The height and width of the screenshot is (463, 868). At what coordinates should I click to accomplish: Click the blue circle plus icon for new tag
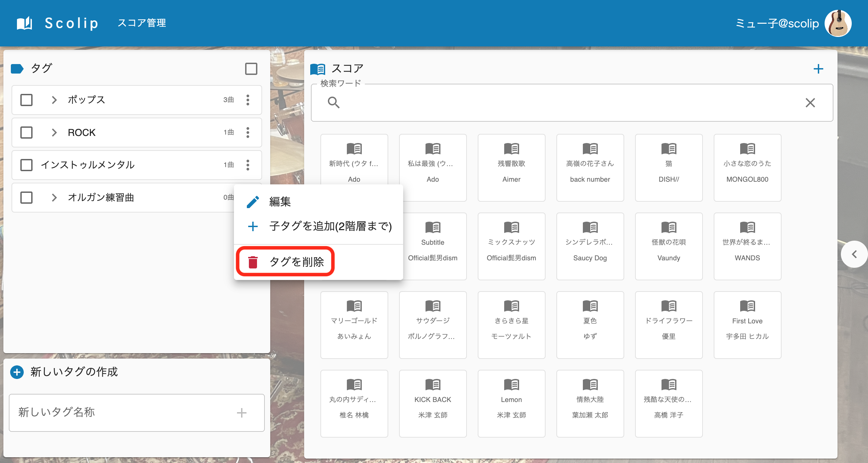click(17, 372)
